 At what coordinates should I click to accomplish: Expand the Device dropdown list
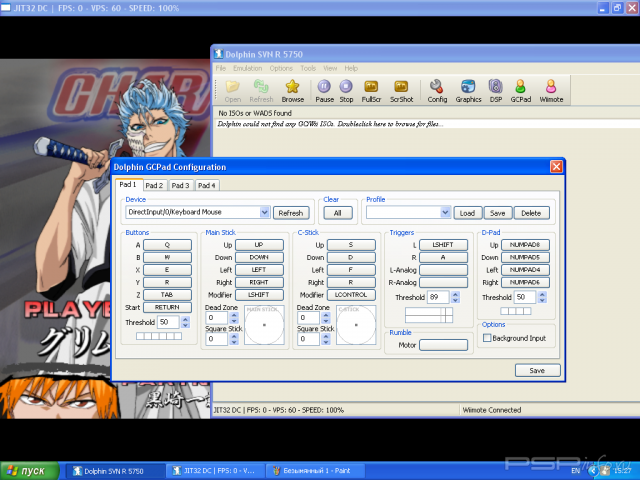(x=265, y=212)
